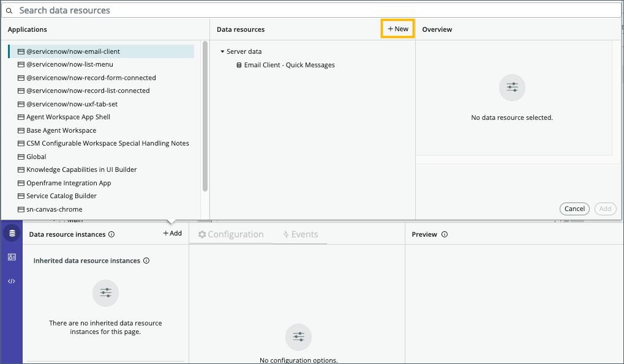
Task: Open the code panel via </> icon
Action: tap(12, 281)
